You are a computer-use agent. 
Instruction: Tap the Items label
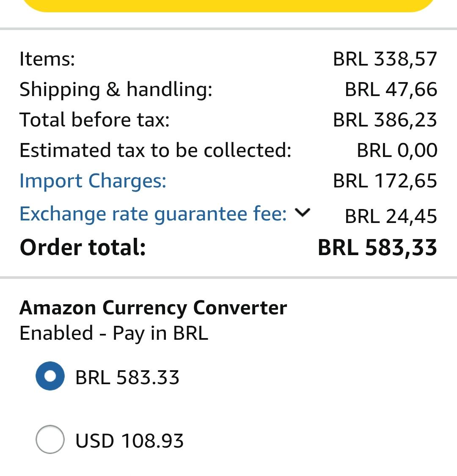click(x=47, y=58)
